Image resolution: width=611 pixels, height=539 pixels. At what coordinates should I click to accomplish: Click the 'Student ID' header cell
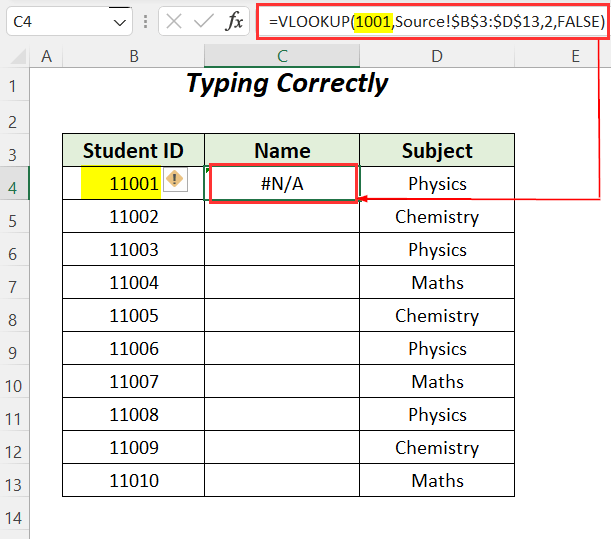[133, 150]
